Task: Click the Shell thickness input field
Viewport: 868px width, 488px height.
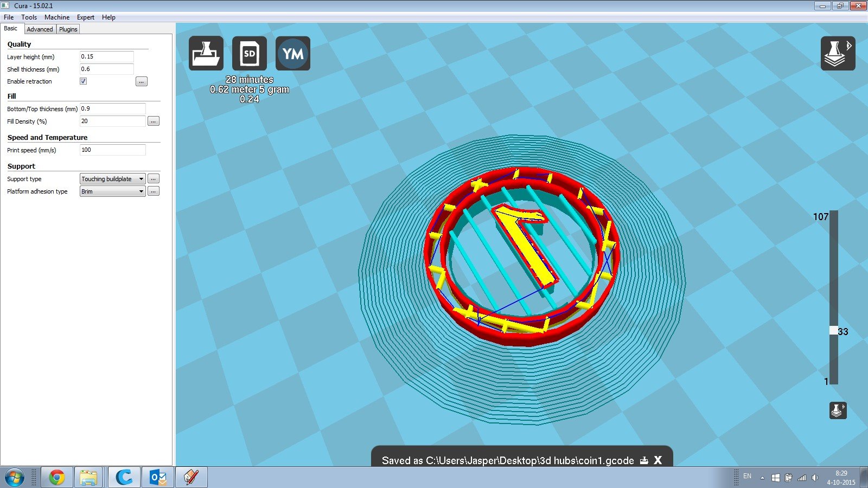Action: point(106,69)
